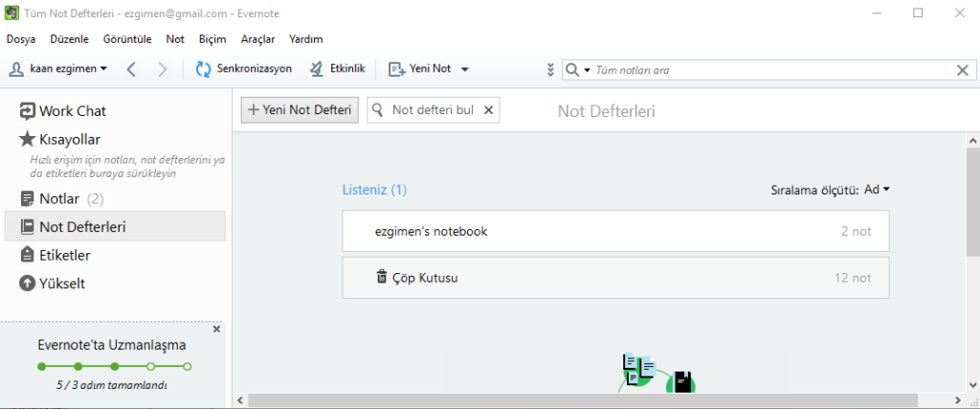Click the scroll left arrow
The image size is (980, 409).
tap(239, 400)
